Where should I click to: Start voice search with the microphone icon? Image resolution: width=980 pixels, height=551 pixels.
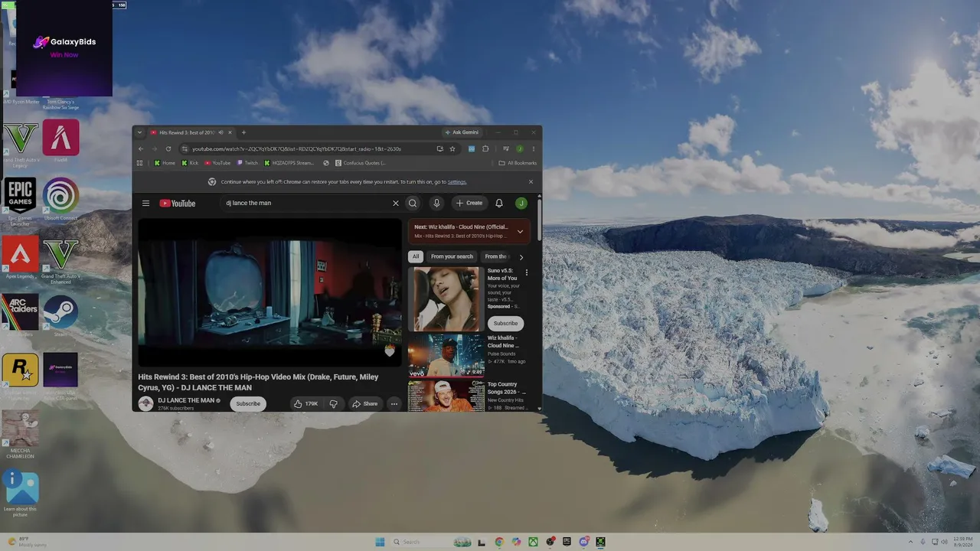click(436, 203)
